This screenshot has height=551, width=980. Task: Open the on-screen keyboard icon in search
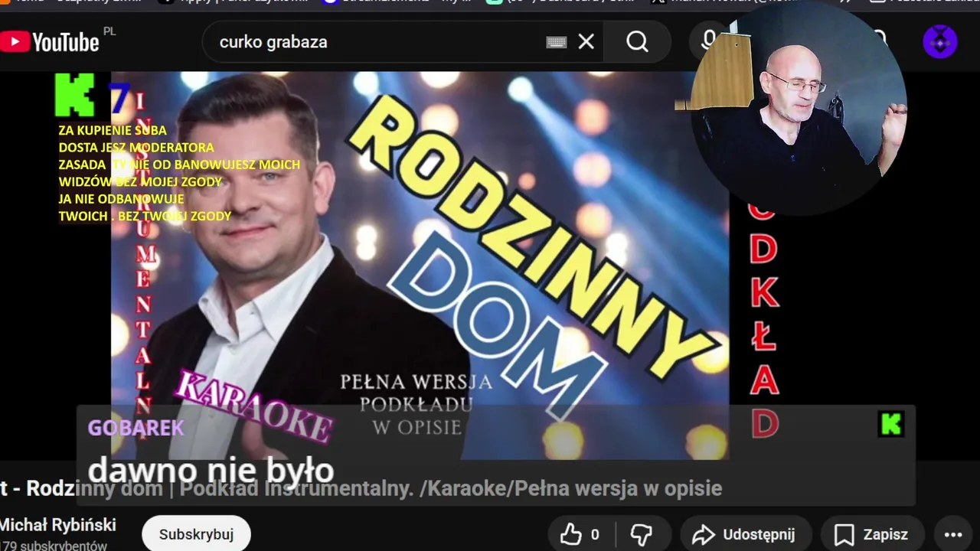click(x=556, y=42)
